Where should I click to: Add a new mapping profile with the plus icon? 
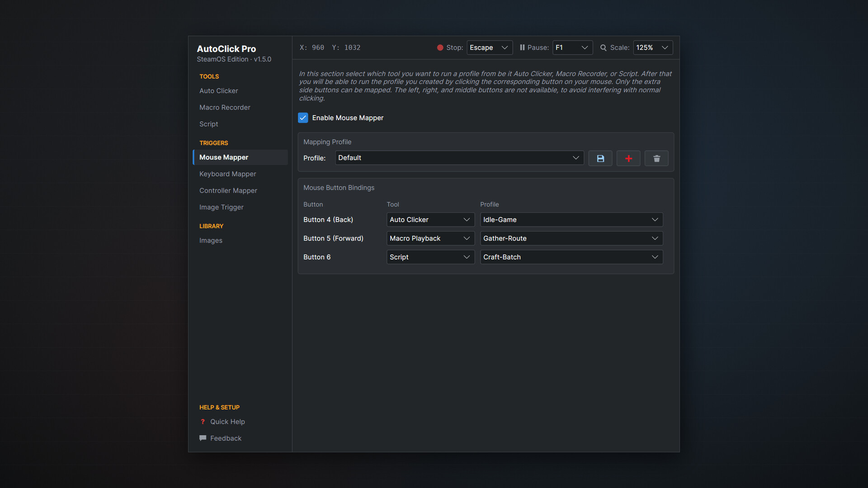click(628, 159)
